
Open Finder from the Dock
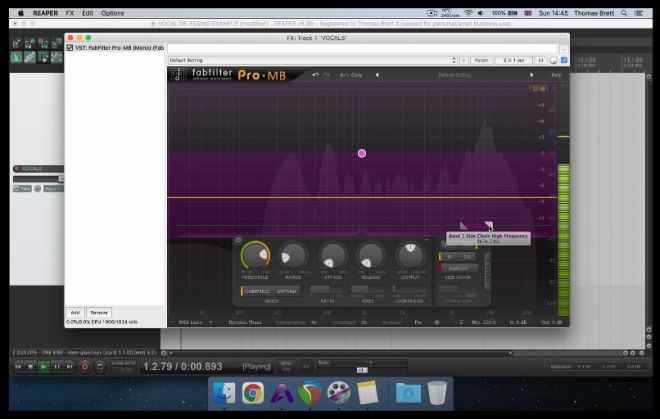click(224, 393)
